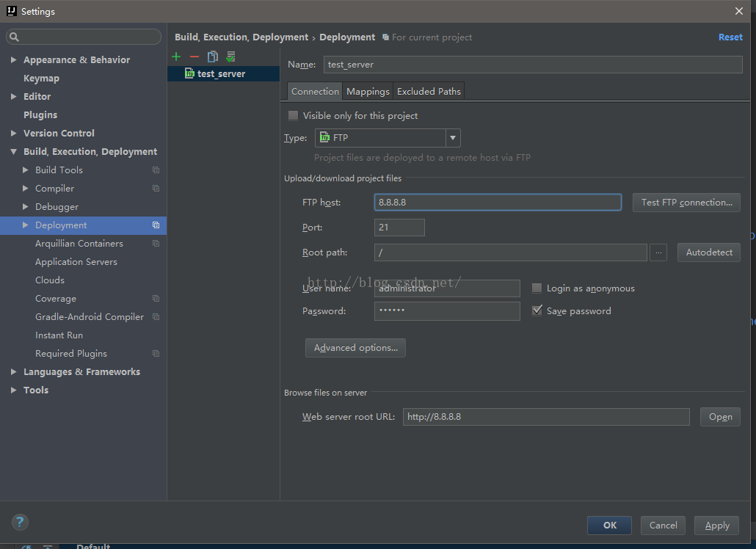
Task: Click the Password field
Action: click(447, 311)
